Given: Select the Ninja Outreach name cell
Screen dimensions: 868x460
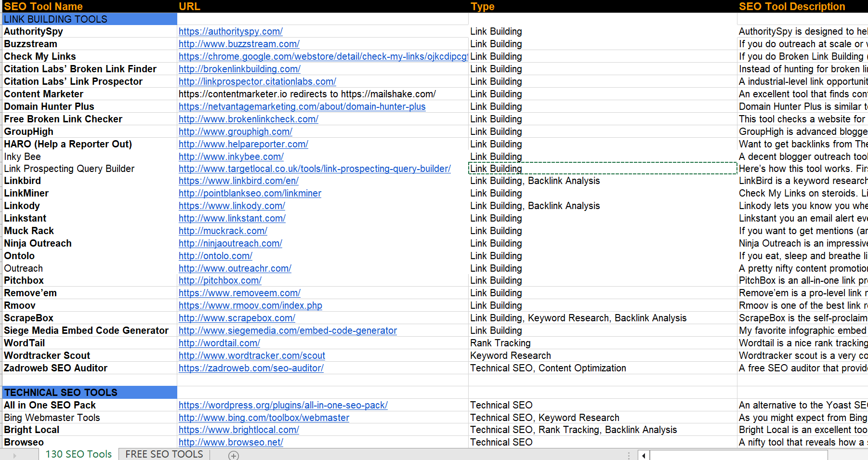Looking at the screenshot, I should click(90, 243).
